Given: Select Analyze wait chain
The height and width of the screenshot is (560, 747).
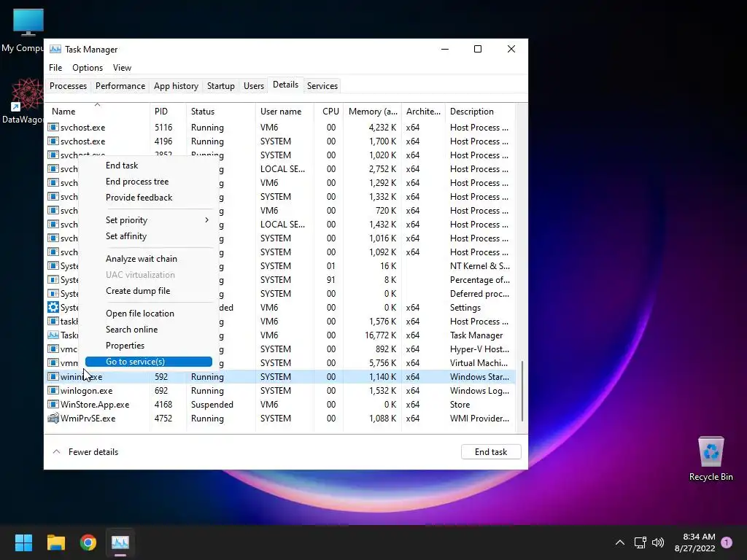Looking at the screenshot, I should click(149, 259).
